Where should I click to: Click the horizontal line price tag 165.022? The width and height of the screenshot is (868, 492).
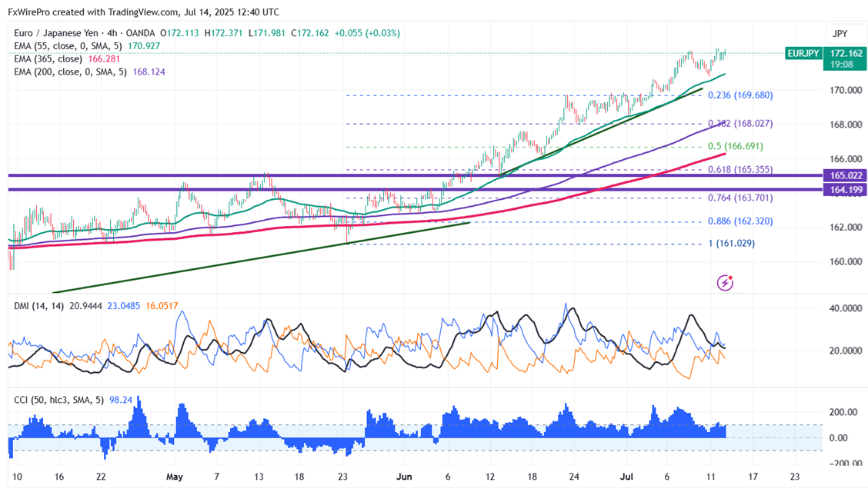(x=846, y=176)
